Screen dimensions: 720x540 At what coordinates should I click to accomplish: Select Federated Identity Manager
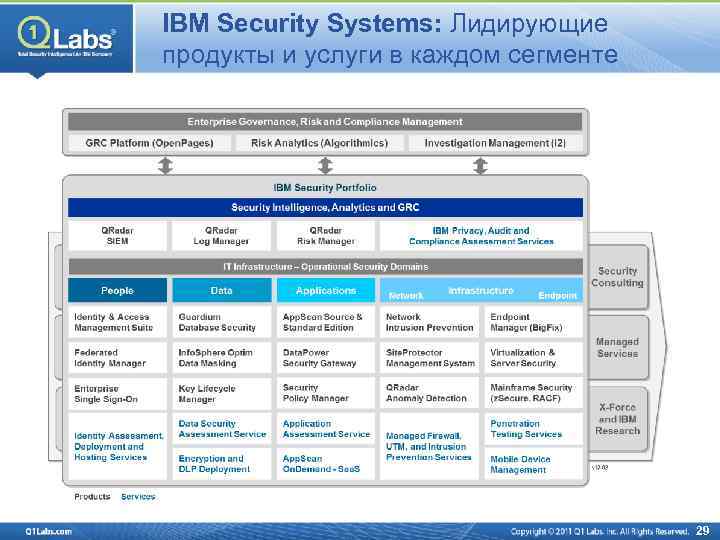118,358
